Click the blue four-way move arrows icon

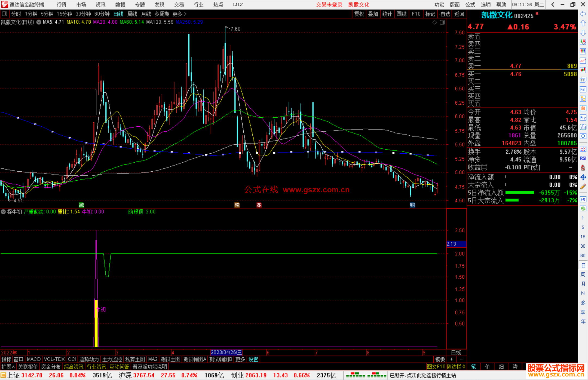[583, 177]
